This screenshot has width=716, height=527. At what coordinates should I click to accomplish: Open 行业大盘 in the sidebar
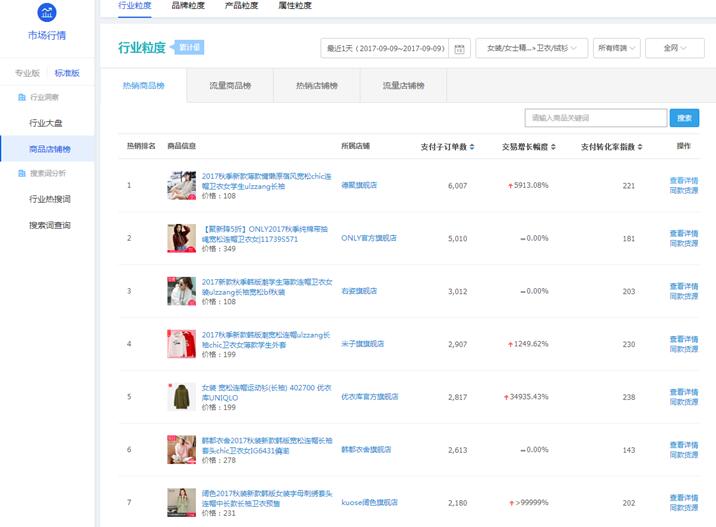click(x=46, y=123)
